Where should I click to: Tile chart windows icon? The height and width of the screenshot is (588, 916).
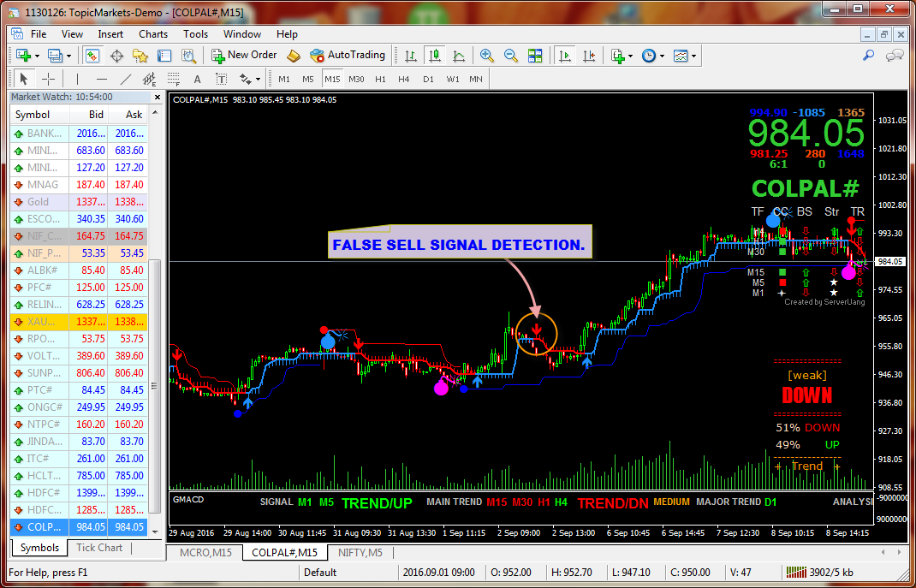tap(535, 56)
